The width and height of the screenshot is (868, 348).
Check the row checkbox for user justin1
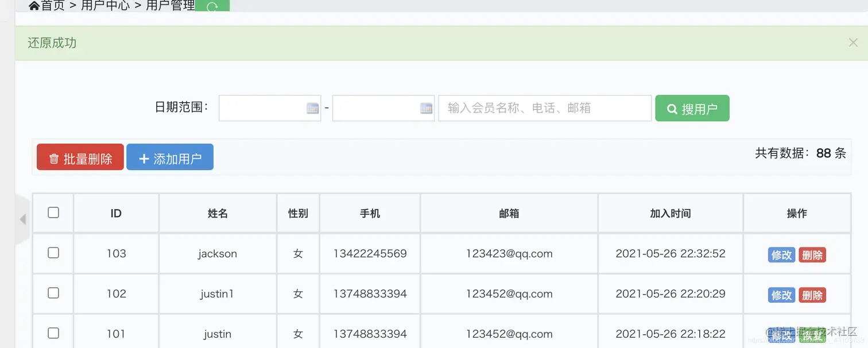53,293
